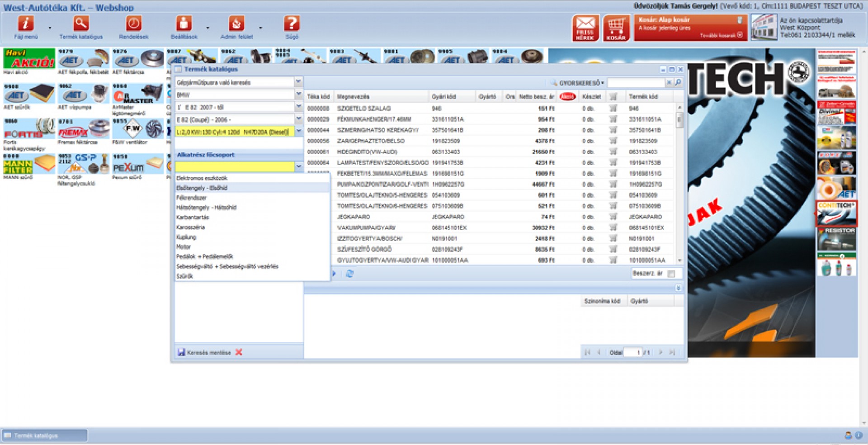Viewport: 868px width, 445px height.
Task: Go to next page in the pager
Action: (x=660, y=352)
